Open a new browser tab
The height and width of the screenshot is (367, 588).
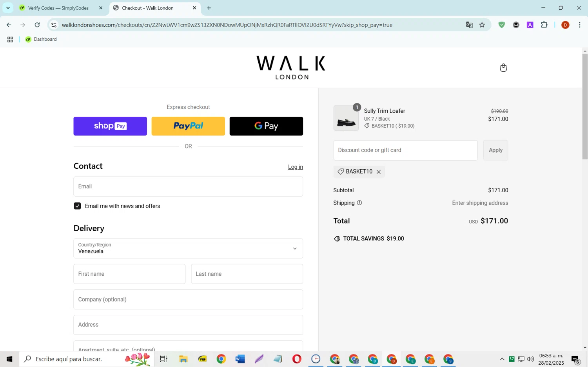tap(209, 8)
